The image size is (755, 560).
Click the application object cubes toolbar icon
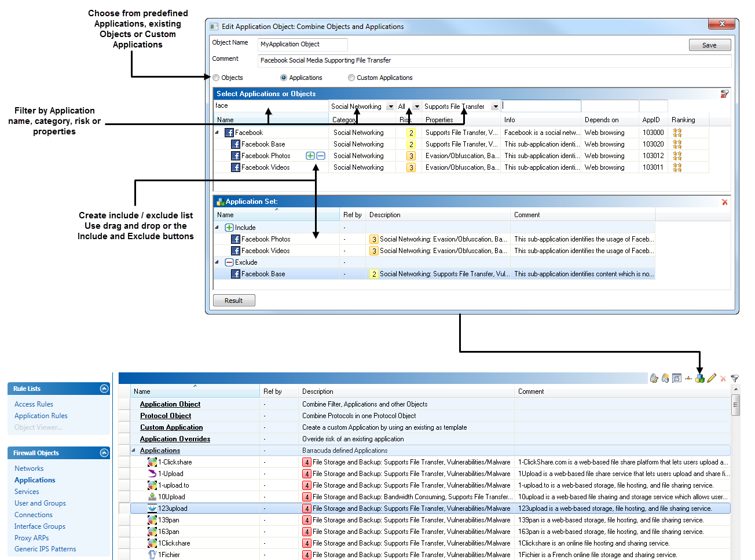[700, 378]
